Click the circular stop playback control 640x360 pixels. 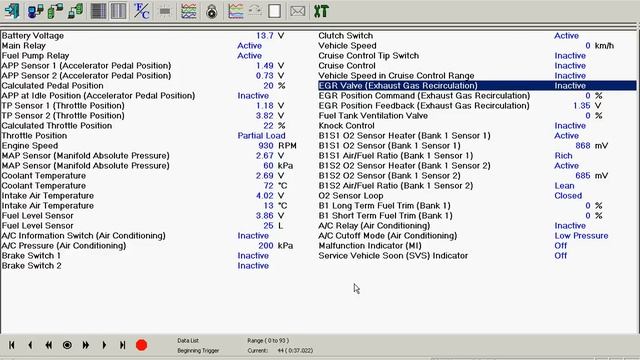67,345
